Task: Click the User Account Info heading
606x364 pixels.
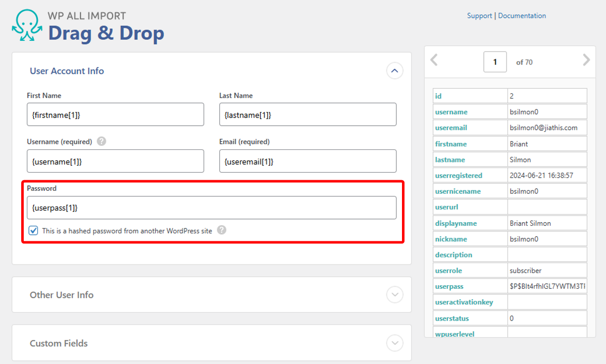Action: 67,71
